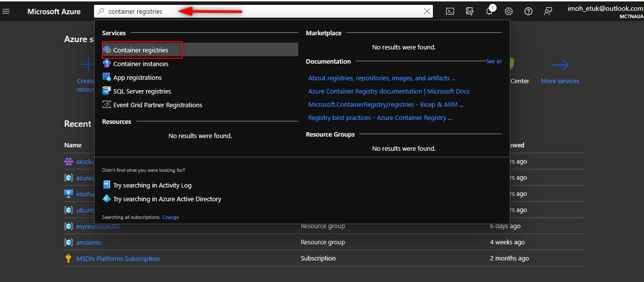Viewport: 644px width, 282px height.
Task: Open myresourcesRG resource group
Action: 98,227
